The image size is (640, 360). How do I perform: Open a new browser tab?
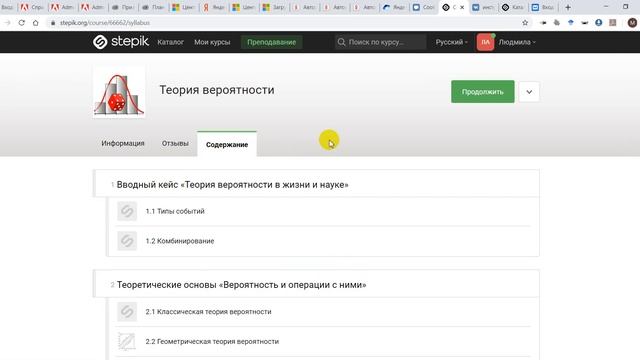pyautogui.click(x=568, y=7)
